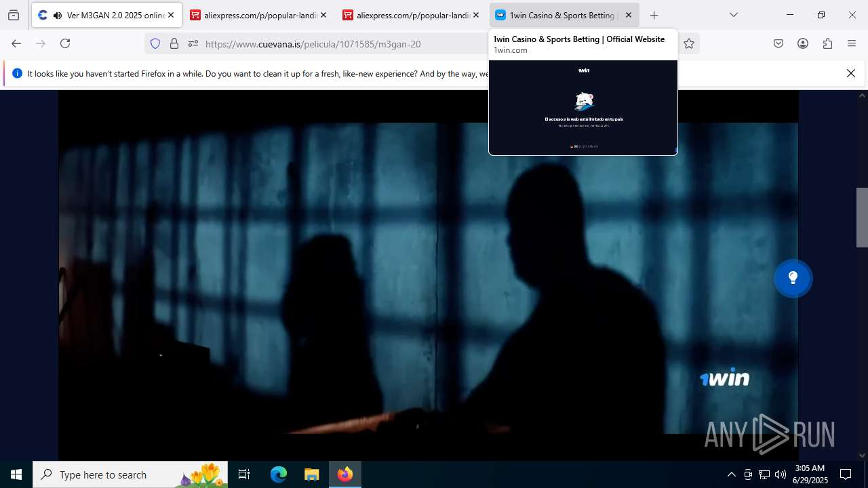Open the Extensions panel
The height and width of the screenshot is (488, 868).
(827, 43)
